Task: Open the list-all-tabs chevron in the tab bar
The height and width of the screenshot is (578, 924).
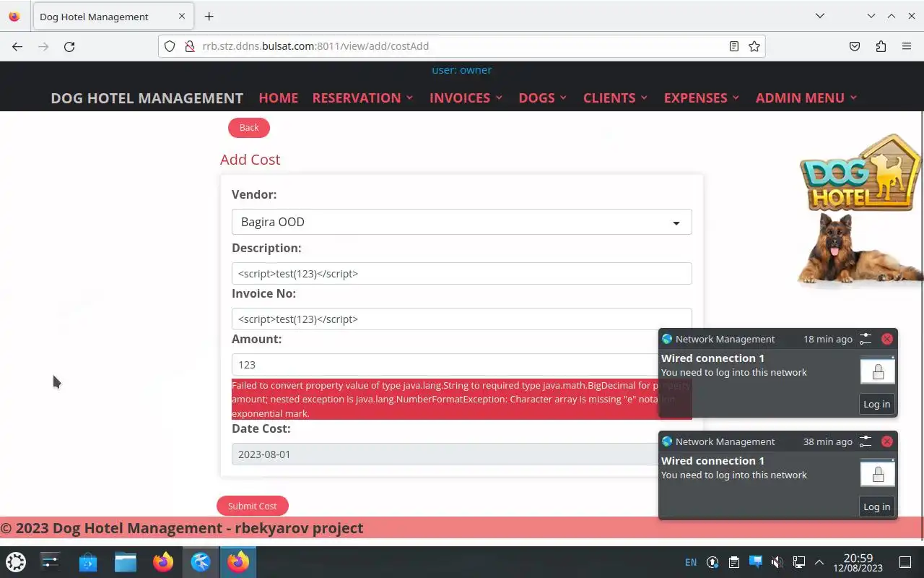Action: [820, 16]
